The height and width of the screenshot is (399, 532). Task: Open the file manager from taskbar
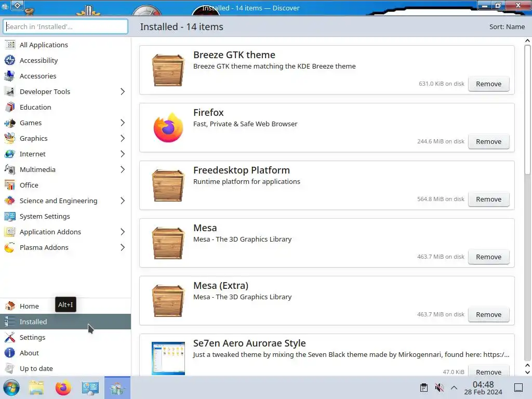[37, 388]
